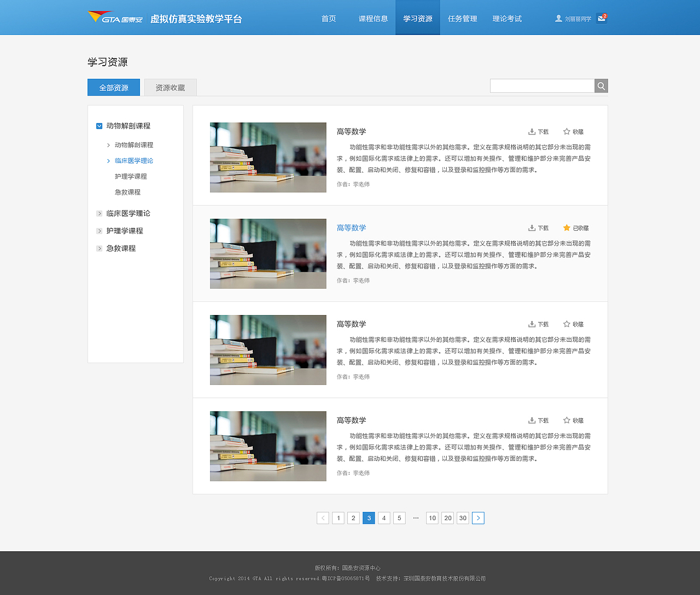Download the second 高等数学 resource
The width and height of the screenshot is (700, 595).
click(539, 227)
